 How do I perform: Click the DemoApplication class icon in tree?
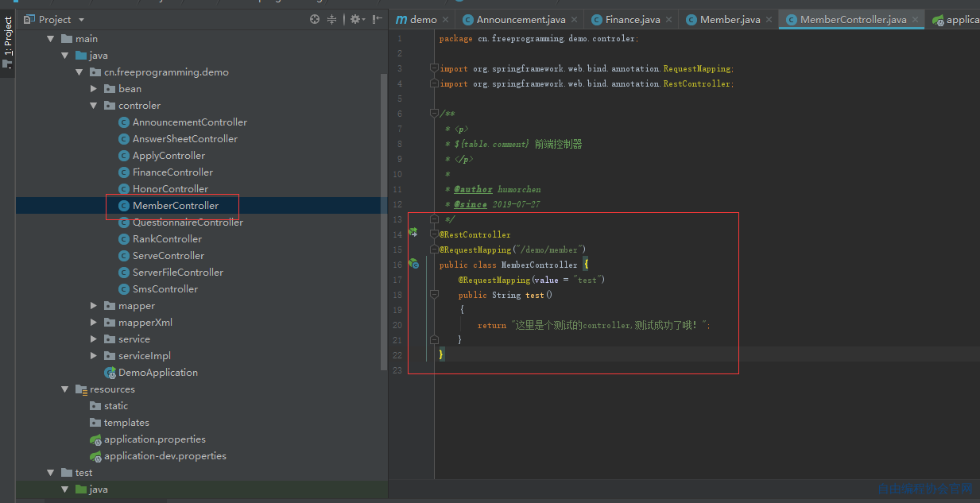pyautogui.click(x=110, y=373)
